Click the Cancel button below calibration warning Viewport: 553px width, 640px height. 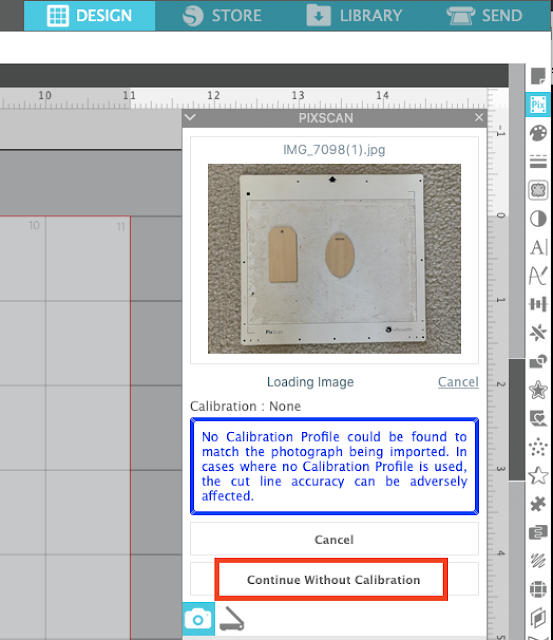coord(334,540)
